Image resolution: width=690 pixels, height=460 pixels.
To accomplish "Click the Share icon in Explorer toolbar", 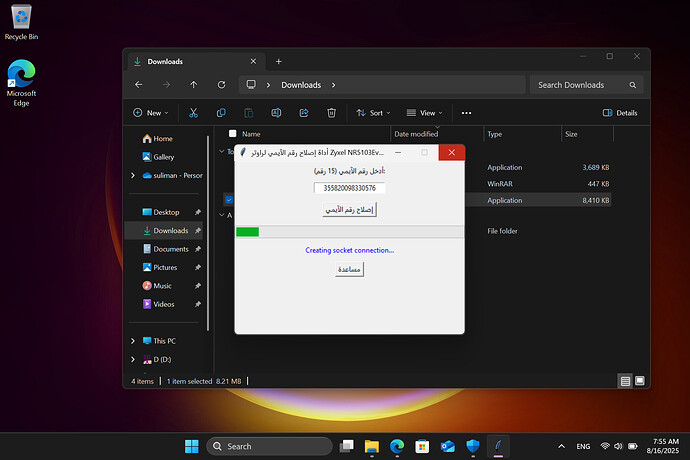I will click(x=303, y=113).
